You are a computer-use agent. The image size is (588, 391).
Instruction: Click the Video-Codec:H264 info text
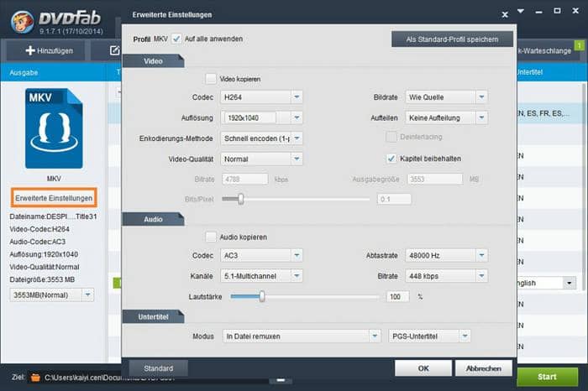(39, 229)
